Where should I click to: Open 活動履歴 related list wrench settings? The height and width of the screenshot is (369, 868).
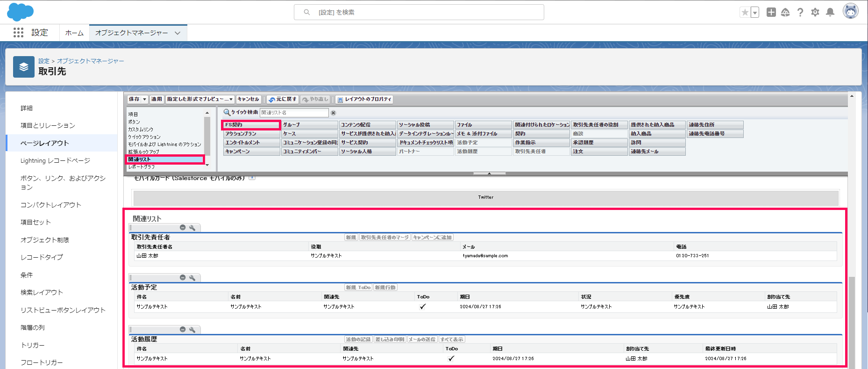tap(192, 329)
